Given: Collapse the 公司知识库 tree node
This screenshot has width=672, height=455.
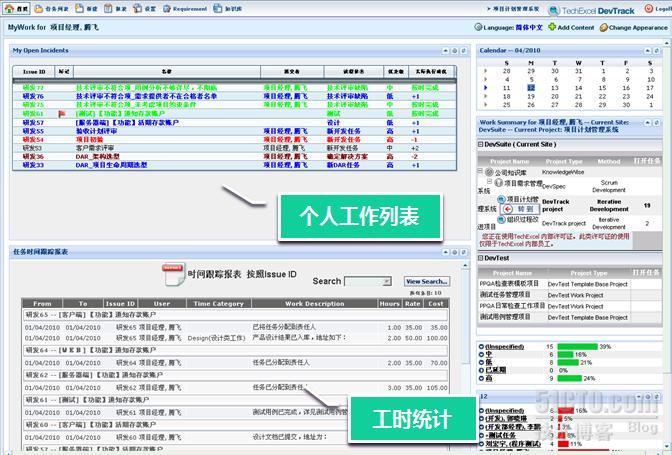Looking at the screenshot, I should click(480, 171).
